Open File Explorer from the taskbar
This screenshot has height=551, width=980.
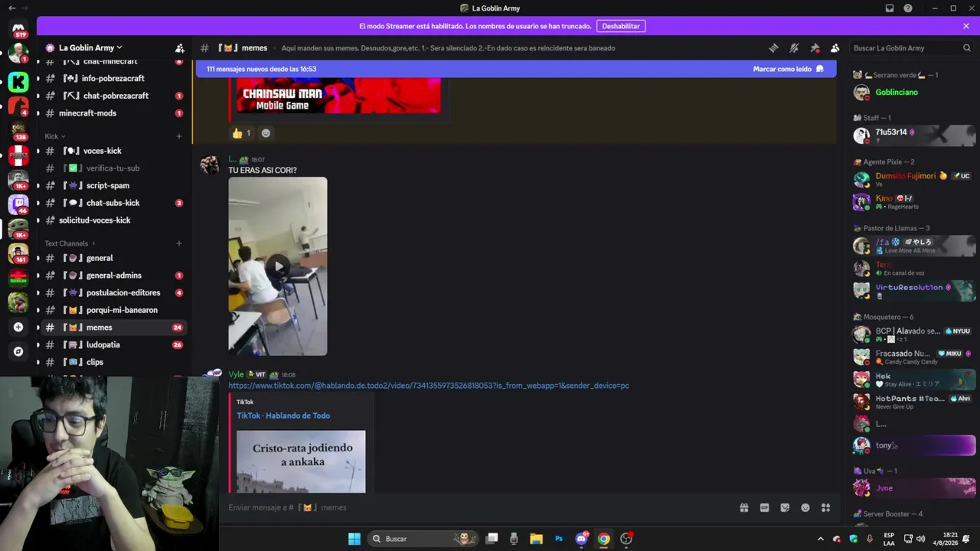click(x=536, y=539)
